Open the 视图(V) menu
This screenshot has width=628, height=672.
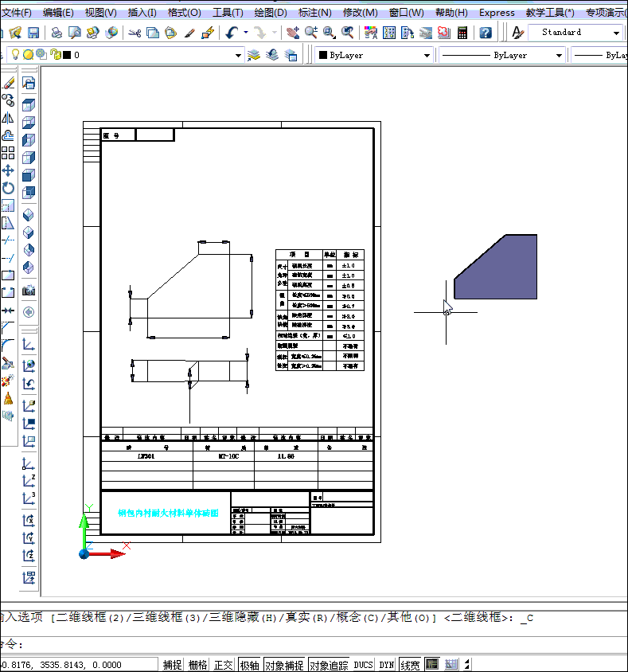pyautogui.click(x=100, y=13)
